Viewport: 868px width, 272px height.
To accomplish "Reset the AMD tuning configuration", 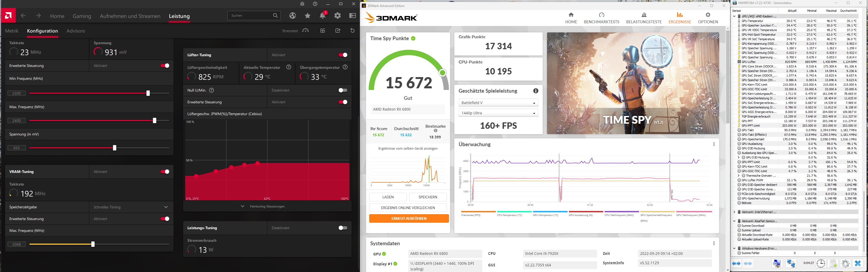I will tap(352, 31).
